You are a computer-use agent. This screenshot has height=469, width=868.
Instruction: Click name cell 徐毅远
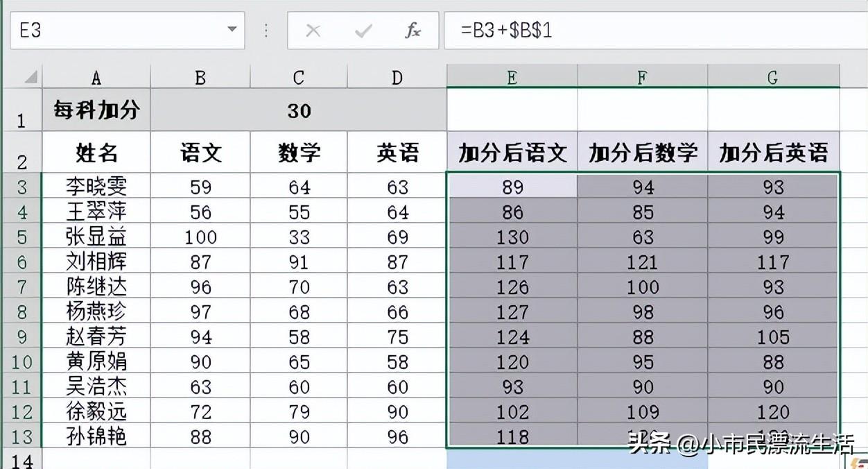coord(96,411)
